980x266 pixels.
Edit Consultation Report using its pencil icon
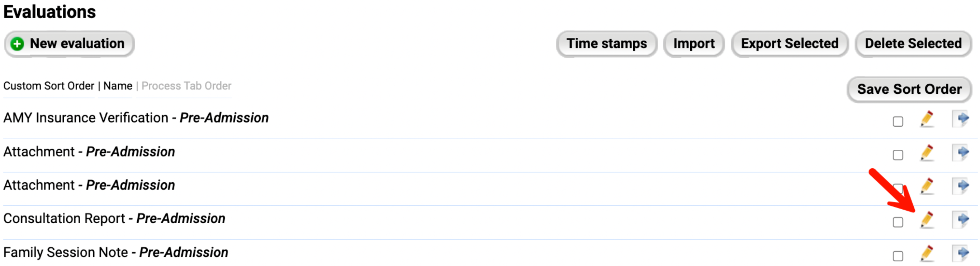[926, 220]
